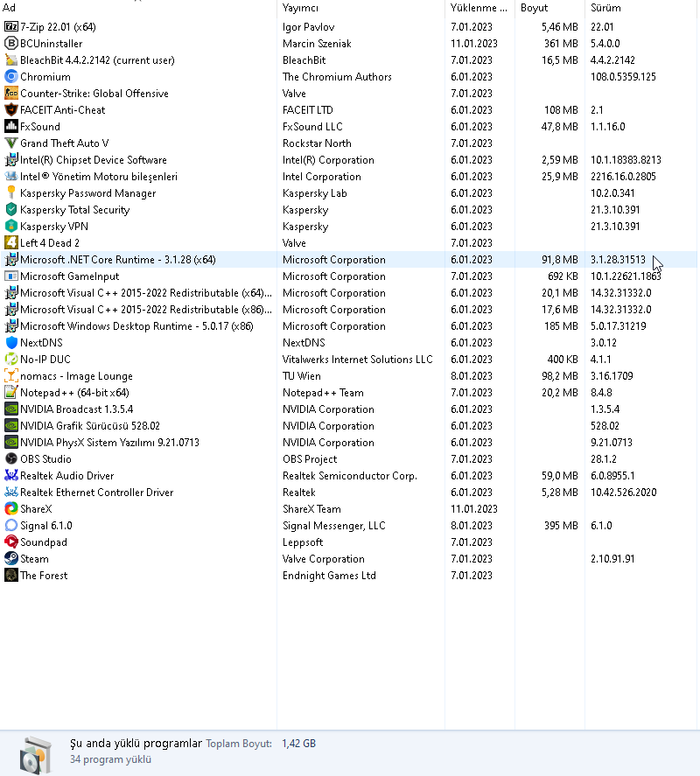The height and width of the screenshot is (776, 700).
Task: Click the nomacs Image Lounge icon
Action: pos(10,375)
